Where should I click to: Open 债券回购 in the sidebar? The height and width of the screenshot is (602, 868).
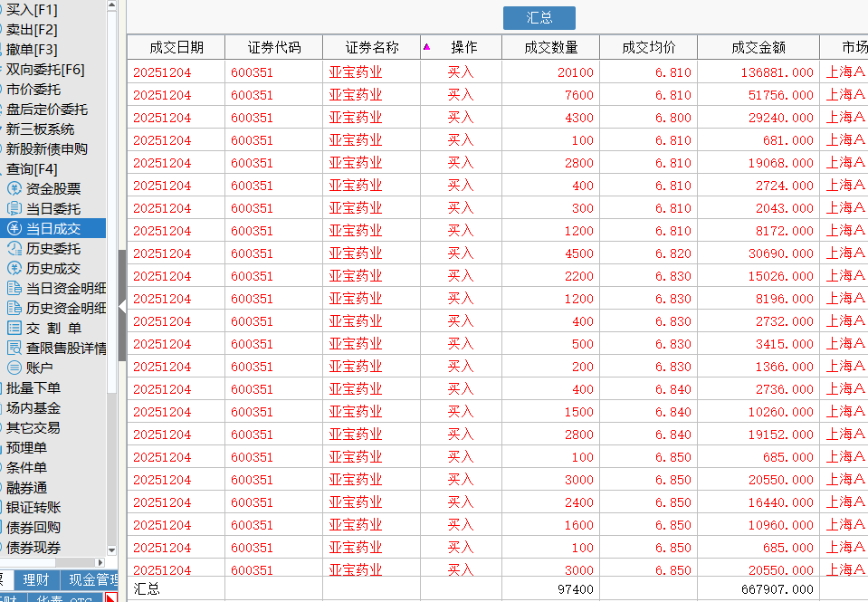point(33,528)
